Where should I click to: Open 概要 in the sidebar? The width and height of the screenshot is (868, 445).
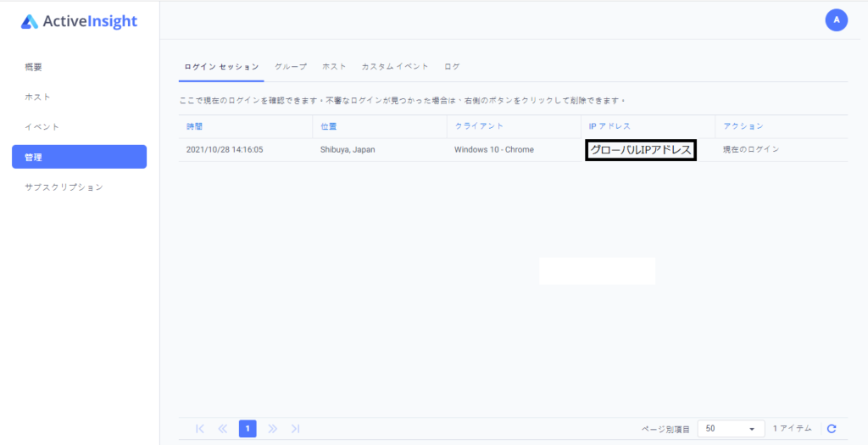(33, 67)
